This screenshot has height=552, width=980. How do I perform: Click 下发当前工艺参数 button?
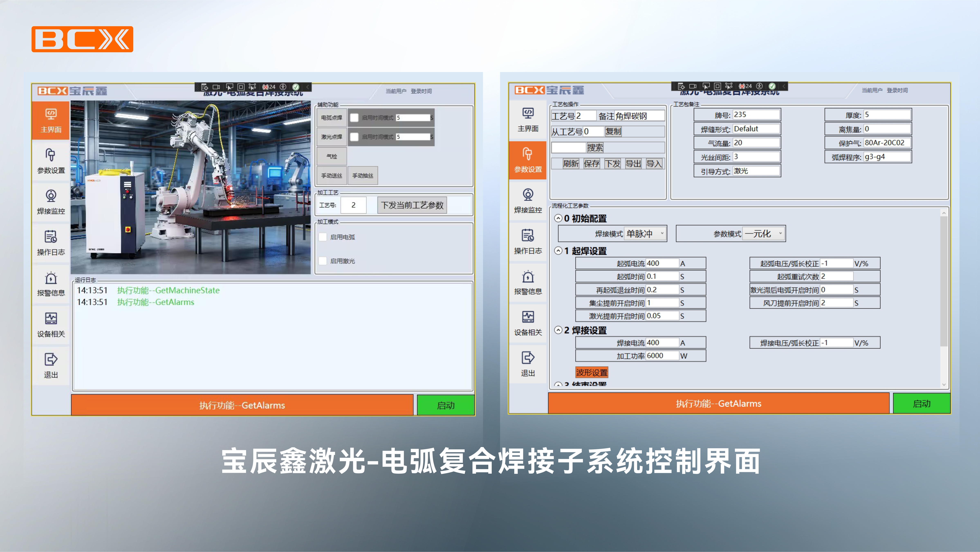pos(412,205)
